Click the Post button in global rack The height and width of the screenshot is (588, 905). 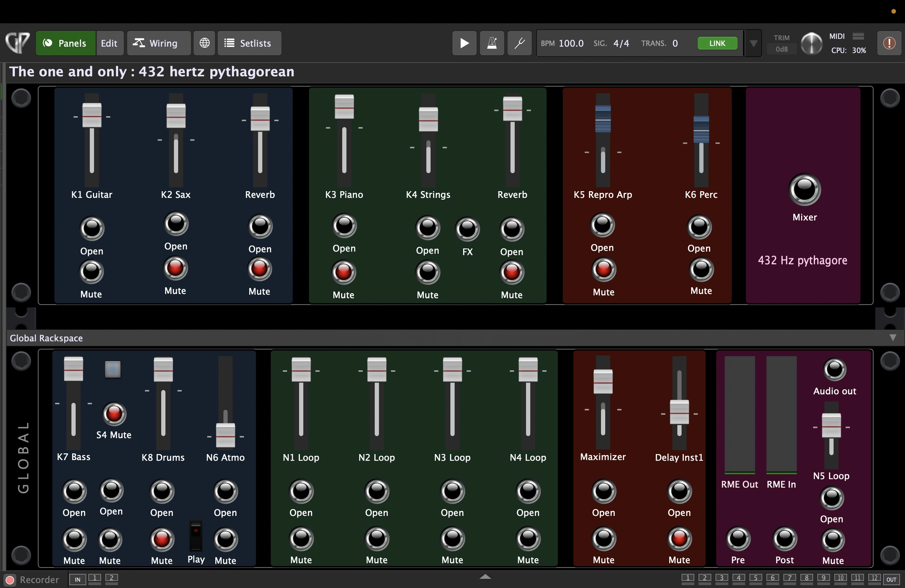(784, 539)
